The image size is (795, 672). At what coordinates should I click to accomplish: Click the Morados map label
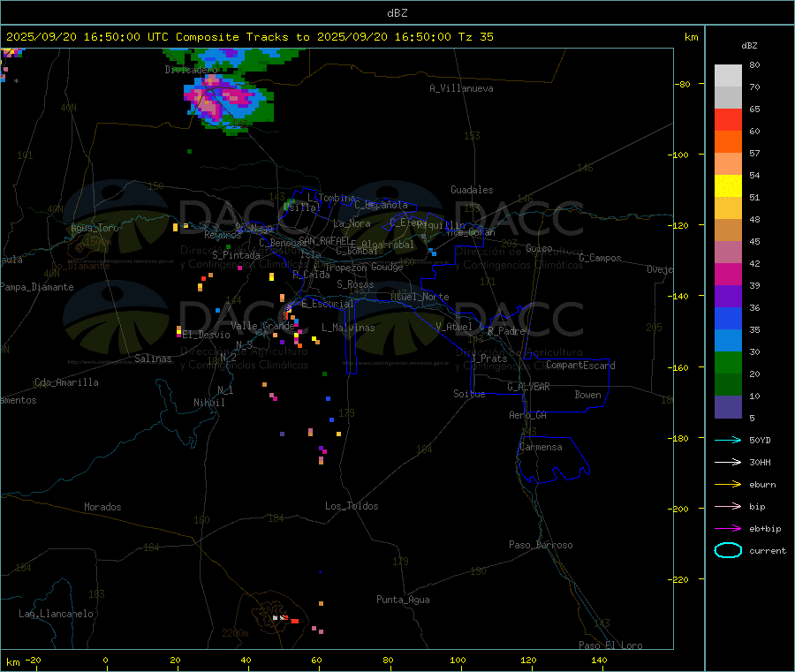tap(103, 507)
